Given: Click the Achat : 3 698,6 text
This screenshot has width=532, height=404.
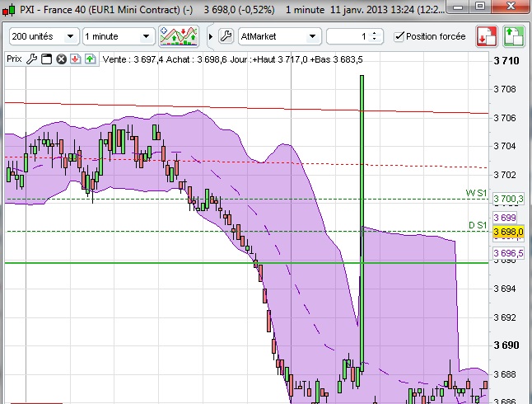Looking at the screenshot, I should click(x=197, y=59).
